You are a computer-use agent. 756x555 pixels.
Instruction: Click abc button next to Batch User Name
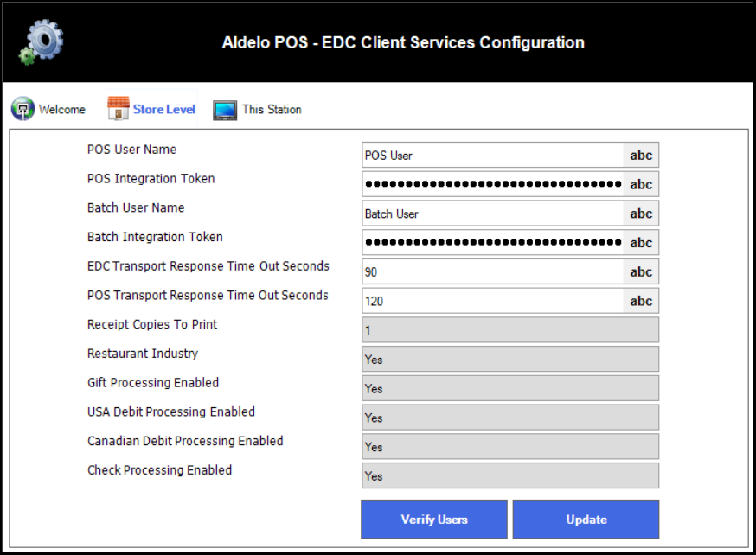tap(641, 214)
